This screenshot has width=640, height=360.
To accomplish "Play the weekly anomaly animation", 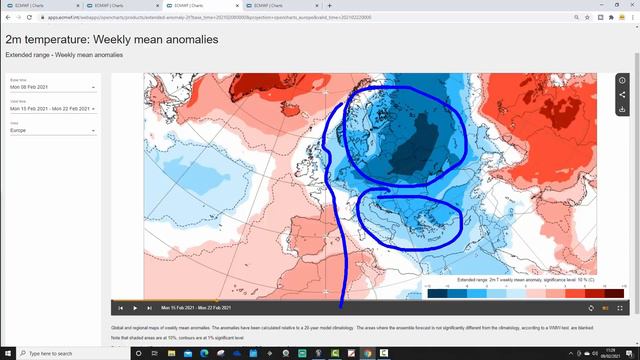I will pos(135,308).
